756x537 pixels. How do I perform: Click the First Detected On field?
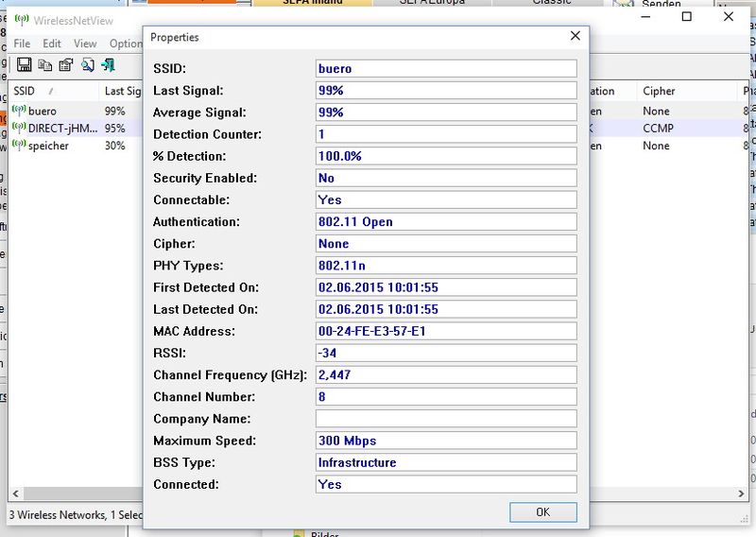pos(446,287)
